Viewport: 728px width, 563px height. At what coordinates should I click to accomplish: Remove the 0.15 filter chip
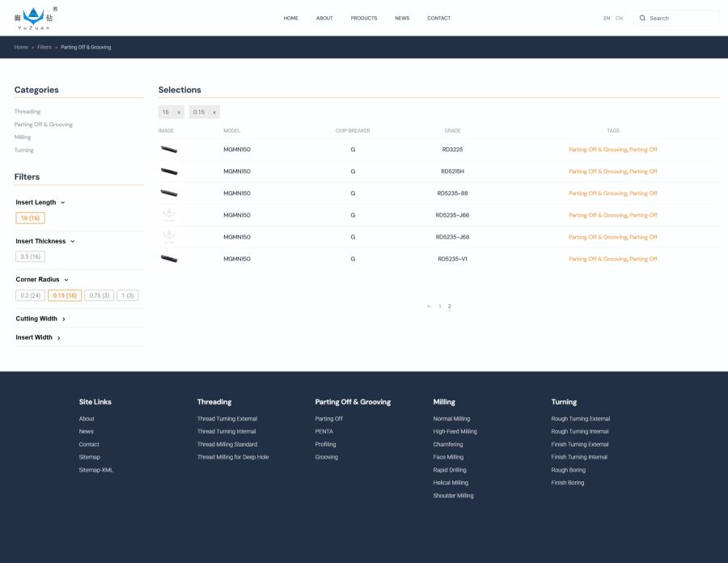pyautogui.click(x=214, y=112)
